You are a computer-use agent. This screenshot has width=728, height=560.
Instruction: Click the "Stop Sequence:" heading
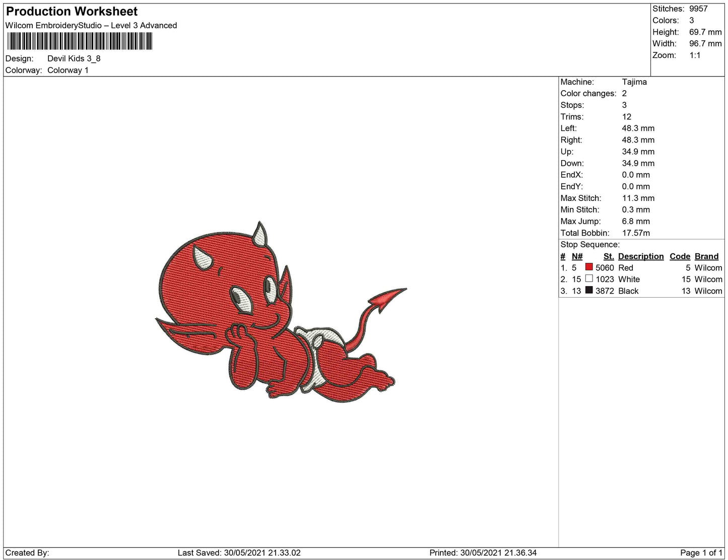tap(590, 244)
